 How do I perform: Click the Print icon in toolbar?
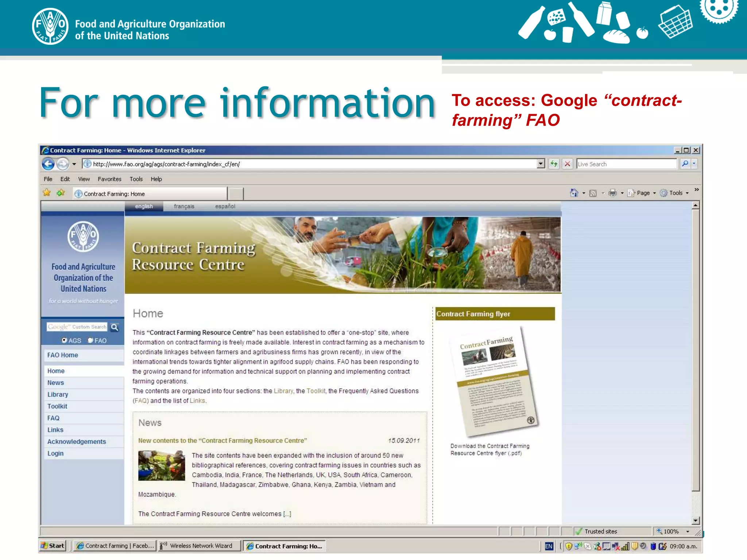coord(612,193)
